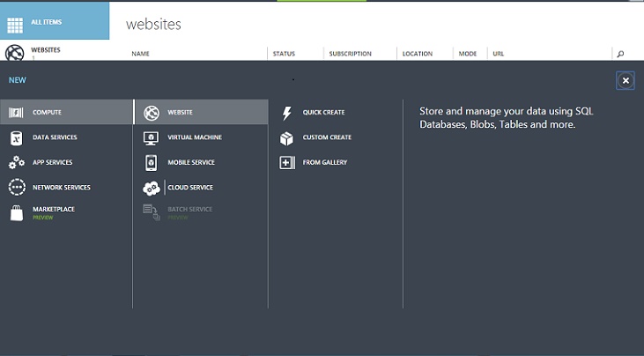Click the Data Services database icon
The width and height of the screenshot is (644, 356).
click(16, 137)
